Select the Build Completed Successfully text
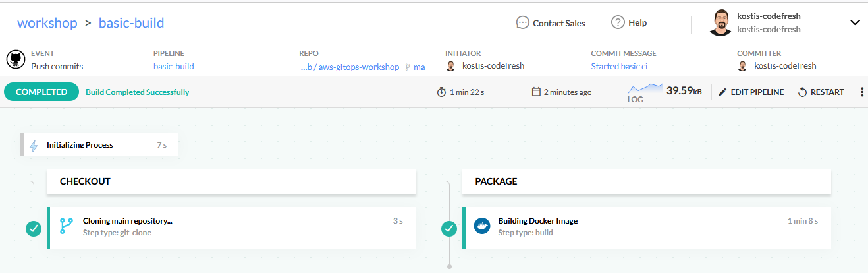 pyautogui.click(x=138, y=92)
